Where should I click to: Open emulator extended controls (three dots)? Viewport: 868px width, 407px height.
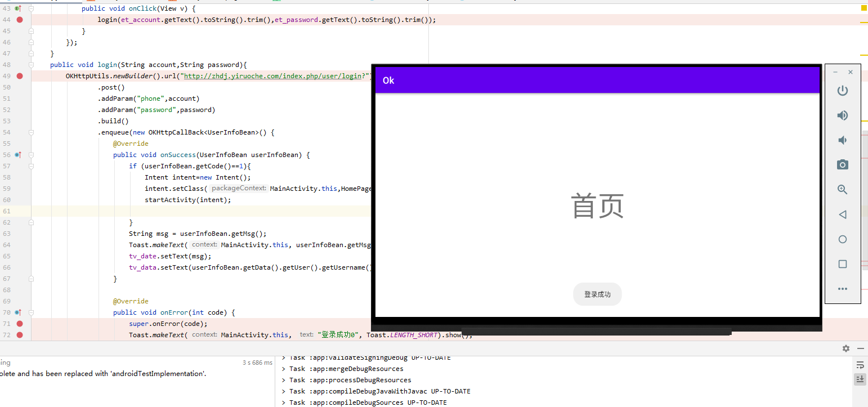pos(843,289)
